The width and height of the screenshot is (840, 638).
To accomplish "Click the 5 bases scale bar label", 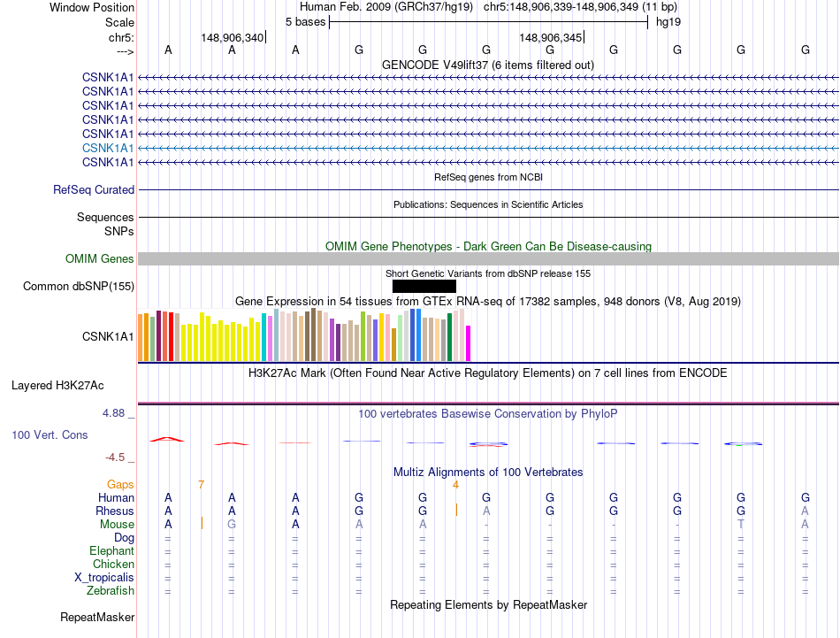I will [x=305, y=22].
